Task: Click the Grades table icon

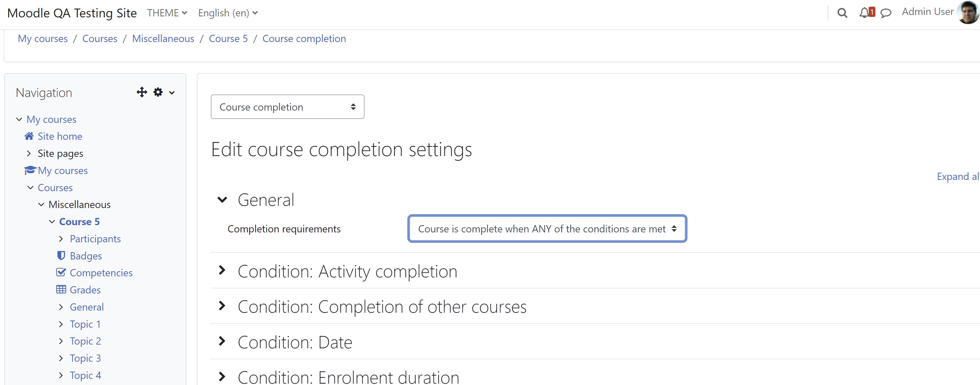Action: 61,289
